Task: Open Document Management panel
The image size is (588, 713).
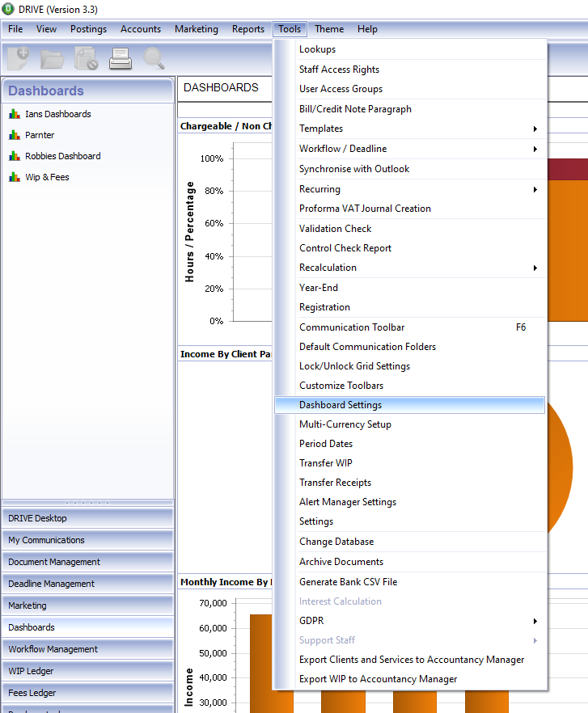Action: click(x=88, y=562)
